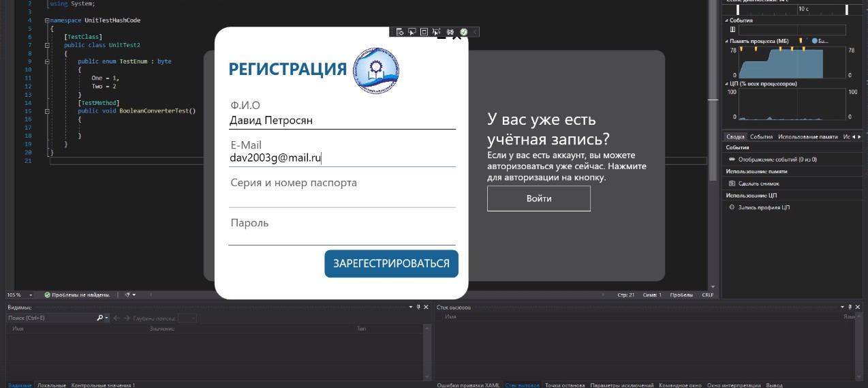Collapse the XAML debug toolbar chevron
868x388 pixels.
point(475,32)
